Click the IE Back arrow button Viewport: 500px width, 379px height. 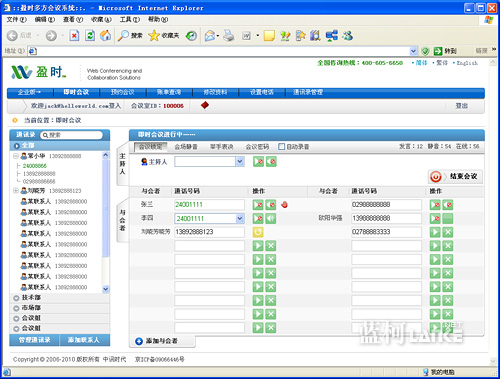(12, 35)
